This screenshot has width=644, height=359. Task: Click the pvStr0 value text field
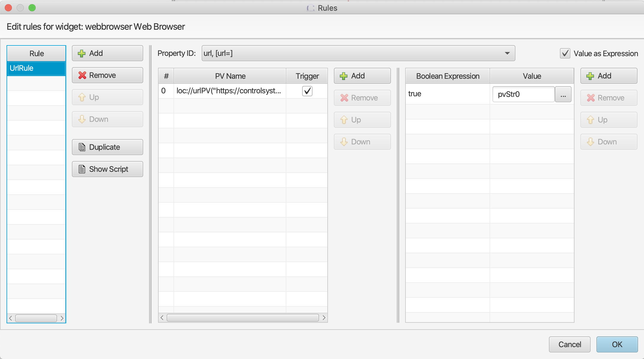pos(523,95)
